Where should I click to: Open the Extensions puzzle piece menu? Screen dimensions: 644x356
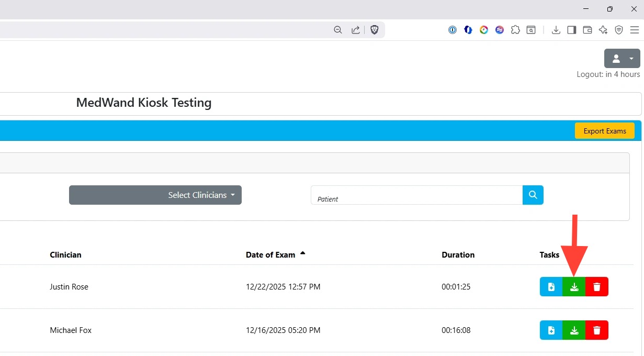515,30
